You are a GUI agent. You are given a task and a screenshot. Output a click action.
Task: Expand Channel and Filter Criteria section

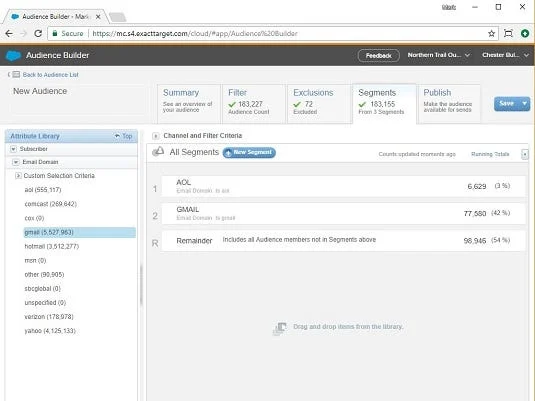click(156, 136)
